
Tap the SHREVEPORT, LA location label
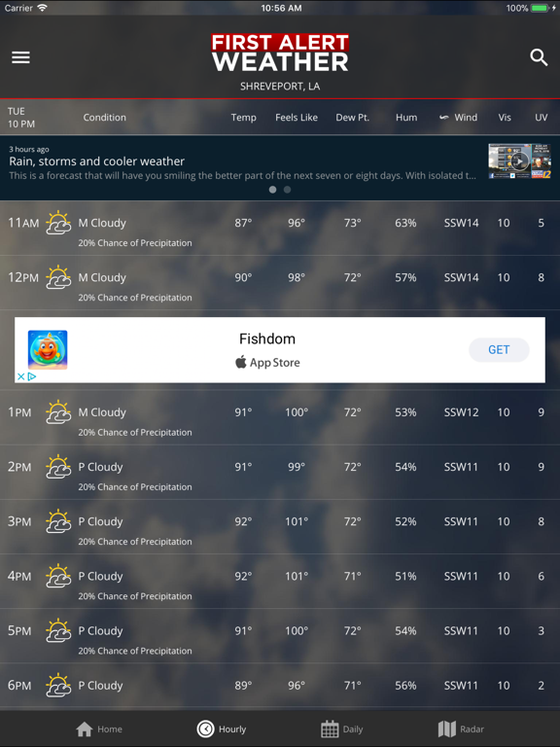pos(280,87)
